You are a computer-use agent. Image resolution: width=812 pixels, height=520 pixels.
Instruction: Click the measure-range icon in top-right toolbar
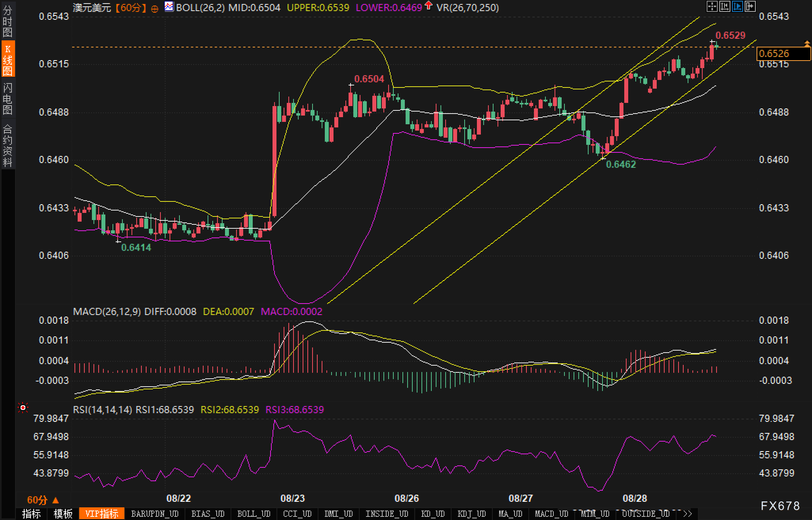[x=724, y=6]
